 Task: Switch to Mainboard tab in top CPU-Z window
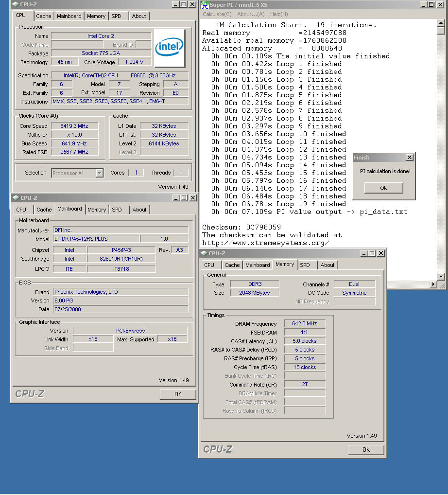(69, 16)
